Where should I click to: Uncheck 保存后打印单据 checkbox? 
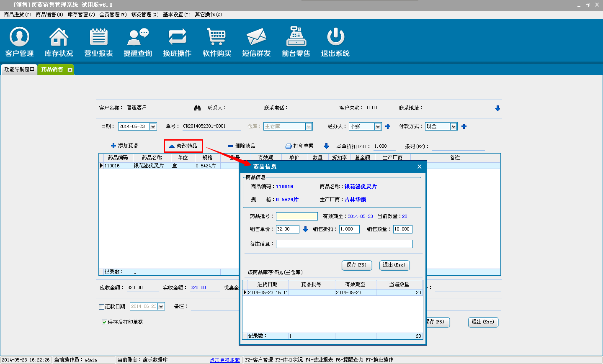pyautogui.click(x=104, y=322)
